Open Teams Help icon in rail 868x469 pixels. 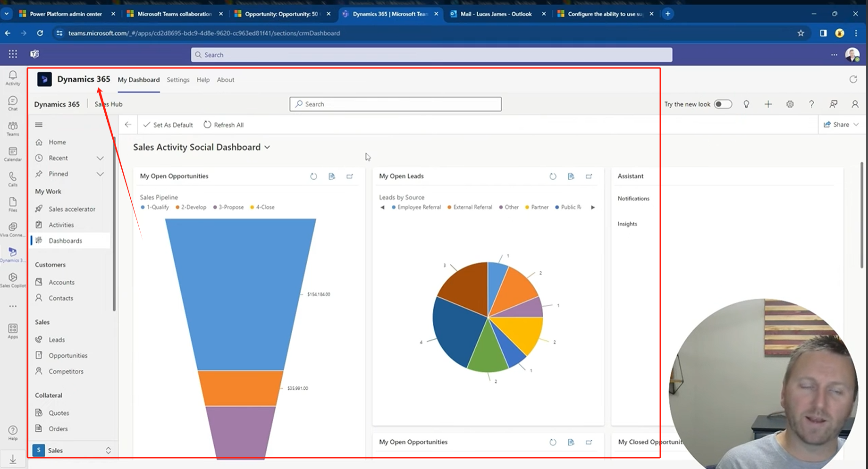(x=13, y=433)
